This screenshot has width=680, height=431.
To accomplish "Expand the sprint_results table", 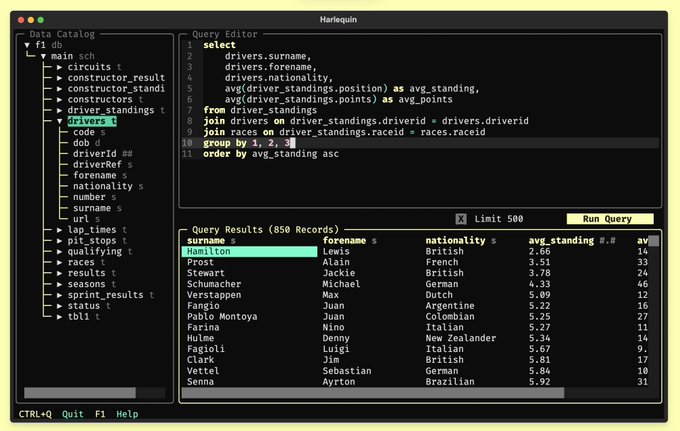I will point(59,295).
